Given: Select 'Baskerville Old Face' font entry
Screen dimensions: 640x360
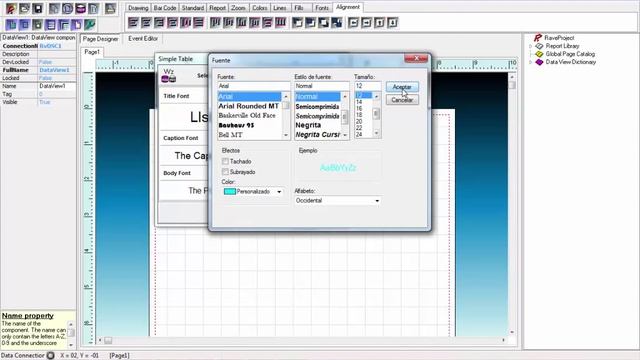Looking at the screenshot, I should (247, 116).
